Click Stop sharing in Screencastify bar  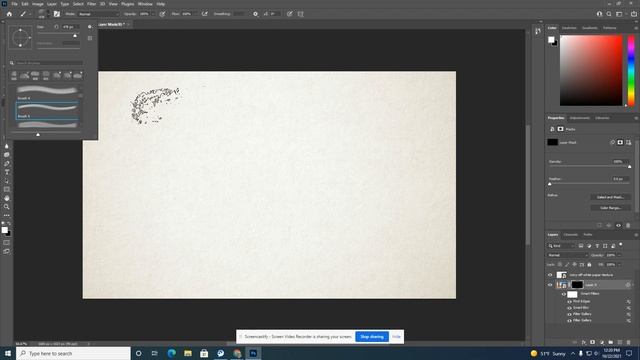(x=372, y=337)
